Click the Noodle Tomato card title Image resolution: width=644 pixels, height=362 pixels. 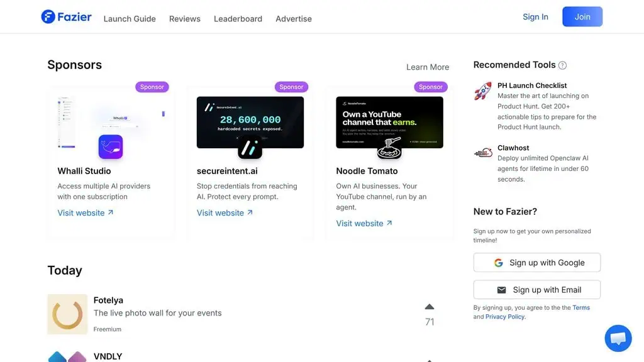point(367,171)
